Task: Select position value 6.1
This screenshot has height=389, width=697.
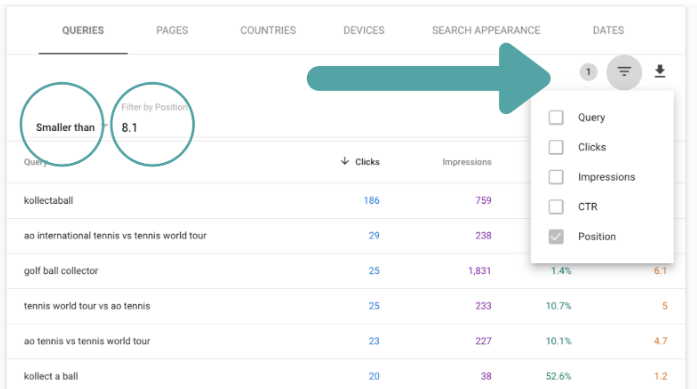Action: click(661, 271)
